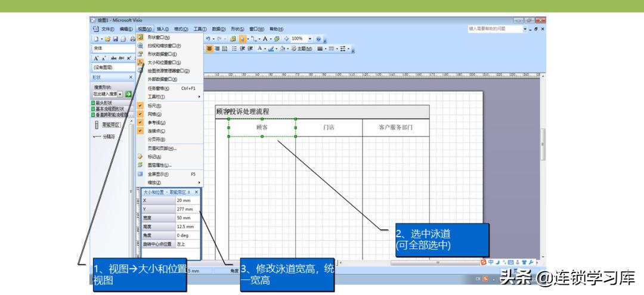Click the Help question mark icon
The height and width of the screenshot is (295, 644).
(x=318, y=39)
